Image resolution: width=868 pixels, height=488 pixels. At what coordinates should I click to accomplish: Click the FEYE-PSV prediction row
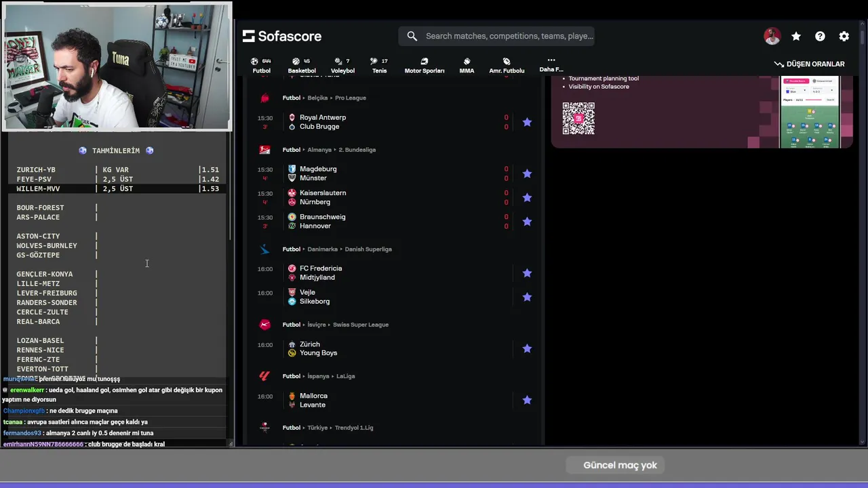(x=118, y=180)
